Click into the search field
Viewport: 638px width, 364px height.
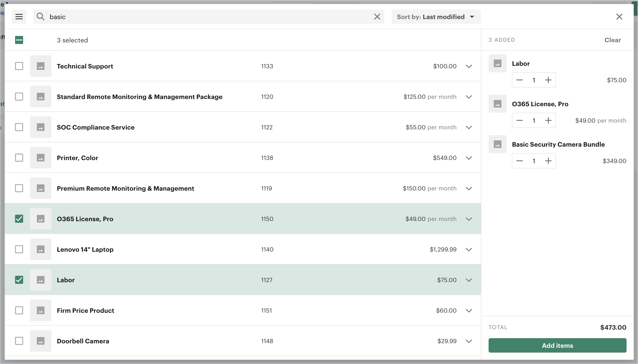208,17
